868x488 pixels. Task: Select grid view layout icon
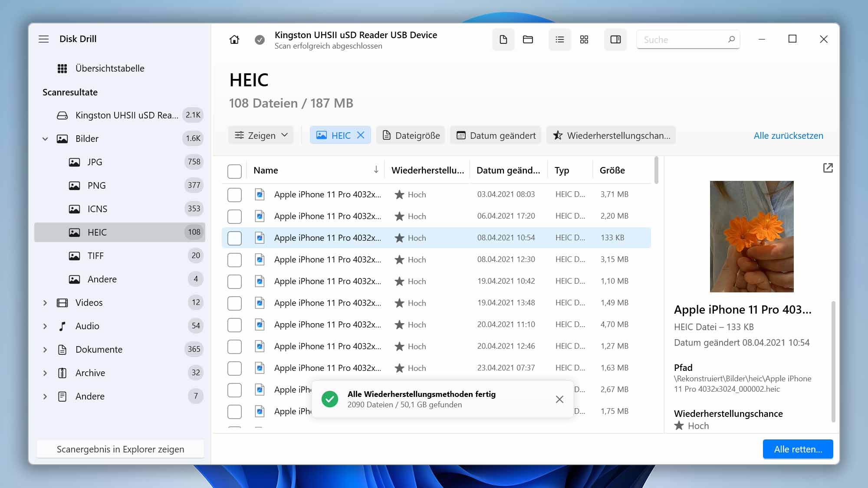(x=584, y=39)
